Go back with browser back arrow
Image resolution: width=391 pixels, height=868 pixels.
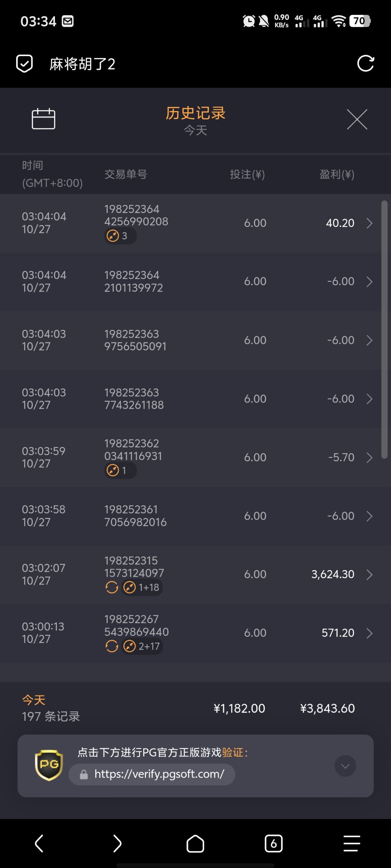coord(39,843)
